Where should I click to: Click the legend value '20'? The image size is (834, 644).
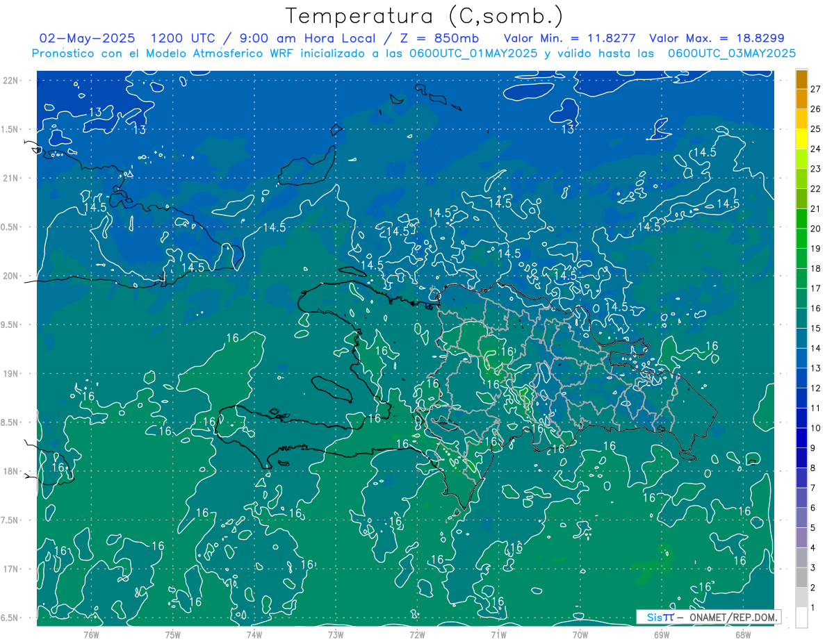815,229
